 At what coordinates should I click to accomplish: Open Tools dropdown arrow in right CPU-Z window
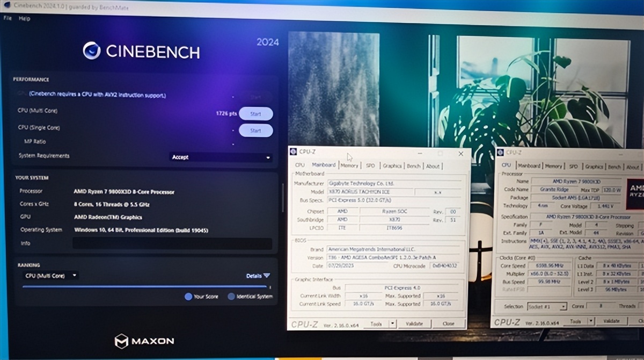point(592,322)
